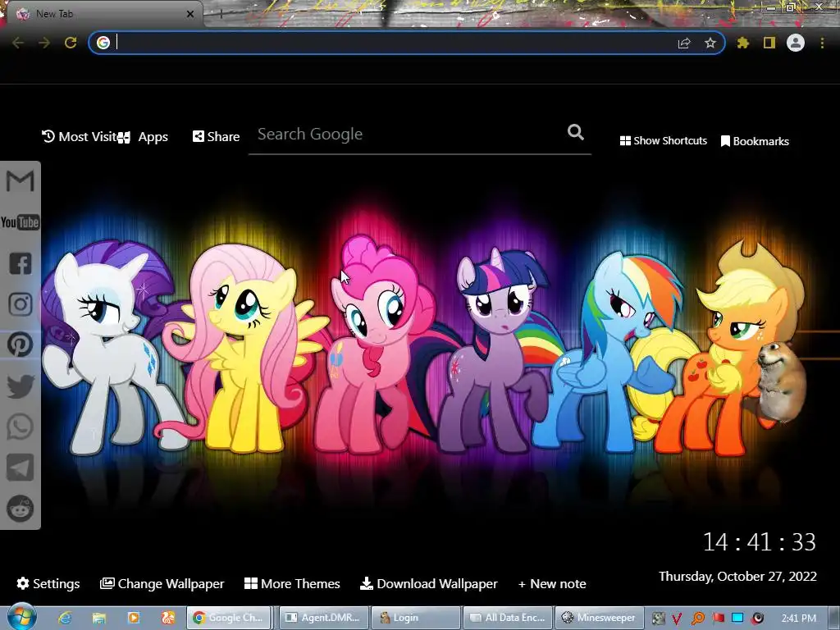Open the Apps menu

(x=143, y=137)
